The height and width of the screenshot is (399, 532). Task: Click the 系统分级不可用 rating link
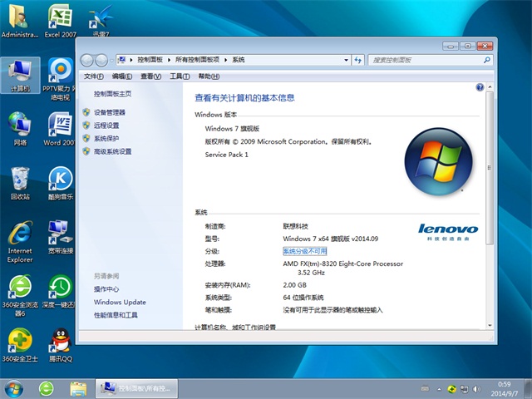click(x=305, y=251)
